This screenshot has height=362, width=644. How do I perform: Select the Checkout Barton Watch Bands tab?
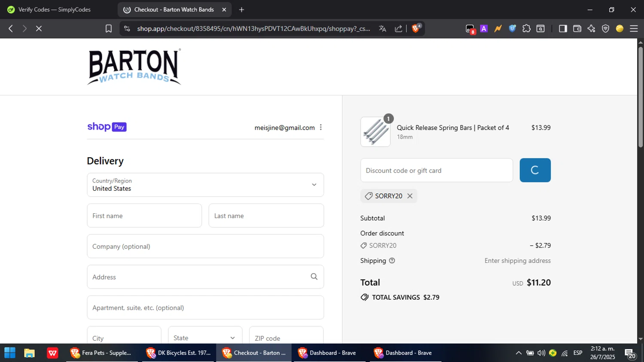tap(174, 9)
